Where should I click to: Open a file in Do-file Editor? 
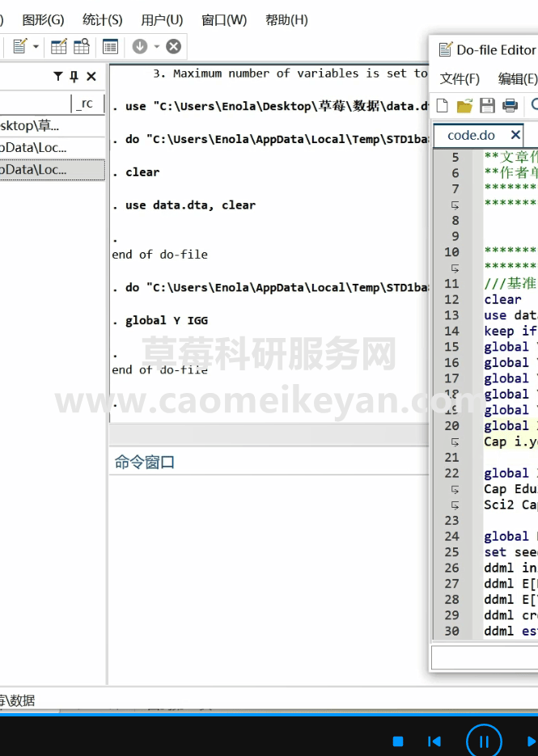pos(464,105)
